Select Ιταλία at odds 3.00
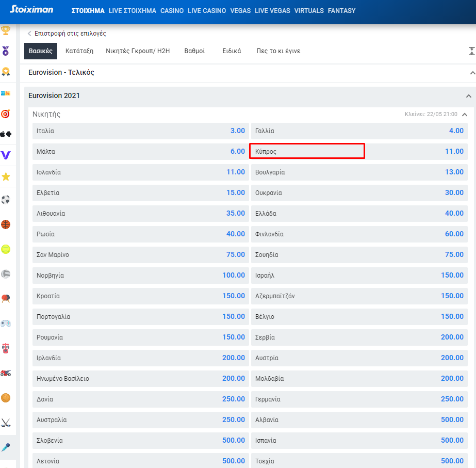476x468 pixels. [141, 131]
